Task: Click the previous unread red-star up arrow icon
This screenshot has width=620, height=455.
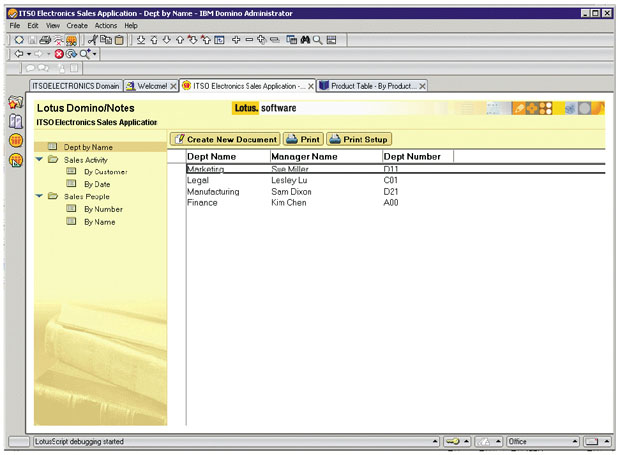Action: 206,40
